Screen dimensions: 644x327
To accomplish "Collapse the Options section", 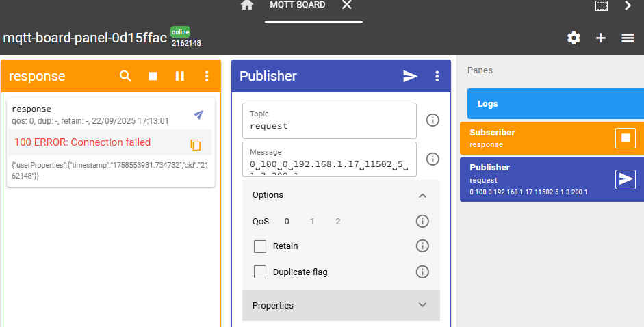I will click(x=422, y=195).
